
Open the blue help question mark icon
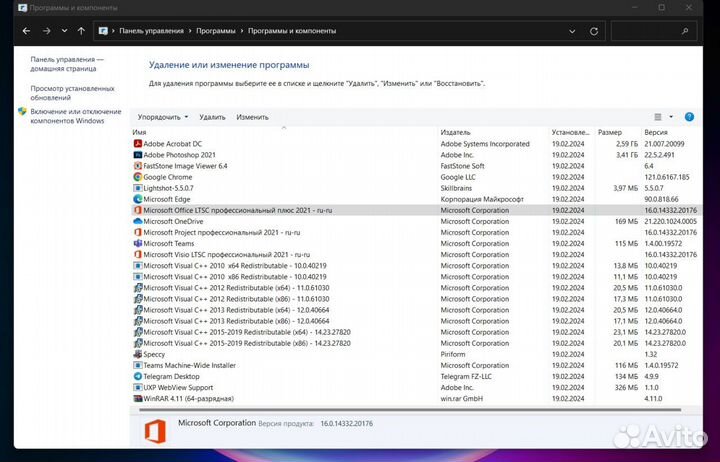pos(689,117)
